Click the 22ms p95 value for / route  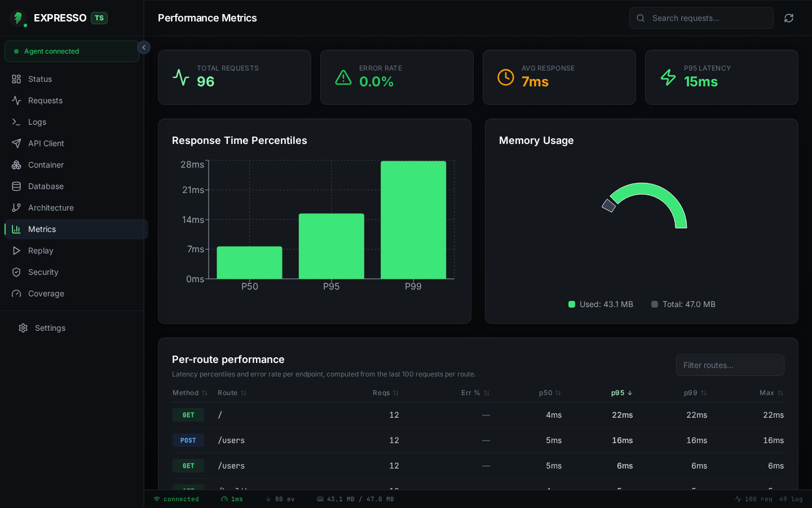(x=623, y=415)
